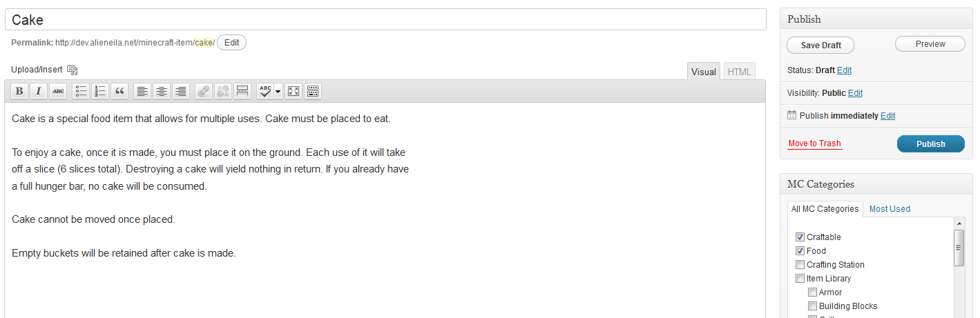Center align the text
Screen dimensions: 980x318
tap(162, 91)
